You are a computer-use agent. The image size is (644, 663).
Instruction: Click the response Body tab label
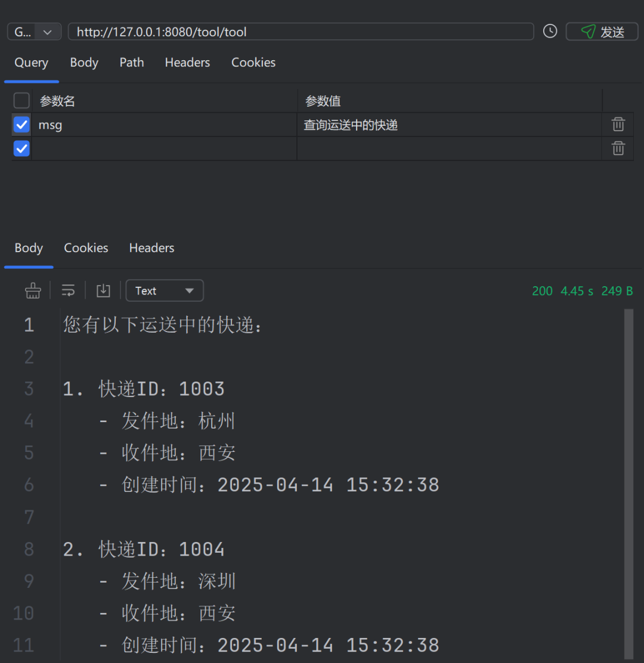28,247
